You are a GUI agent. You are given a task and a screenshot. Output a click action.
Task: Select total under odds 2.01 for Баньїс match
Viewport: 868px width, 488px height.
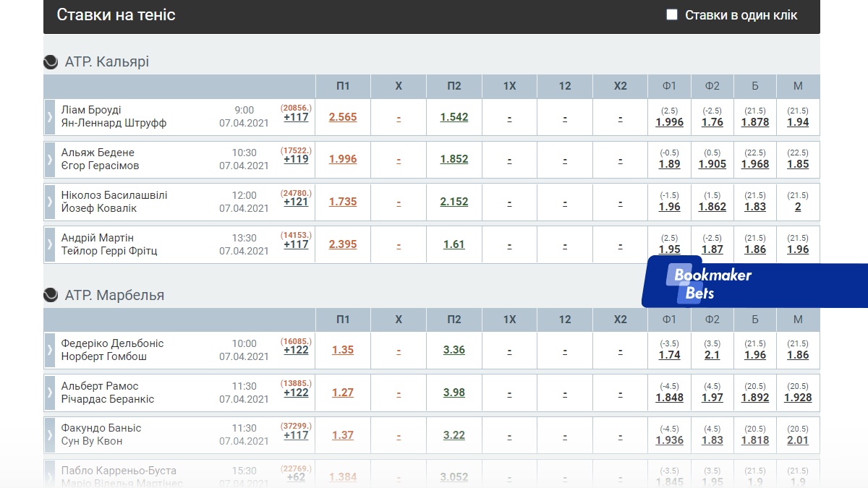[x=798, y=440]
